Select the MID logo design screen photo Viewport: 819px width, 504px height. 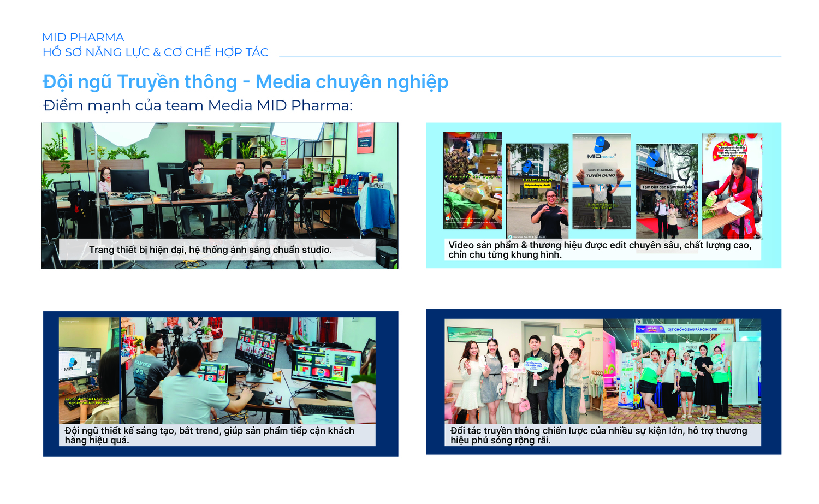89,370
